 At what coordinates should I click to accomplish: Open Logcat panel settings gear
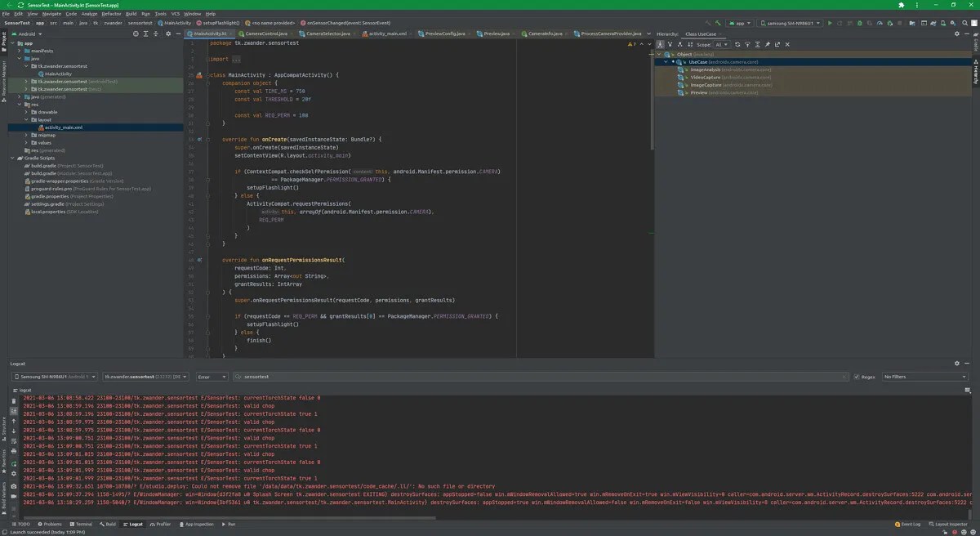[x=957, y=363]
